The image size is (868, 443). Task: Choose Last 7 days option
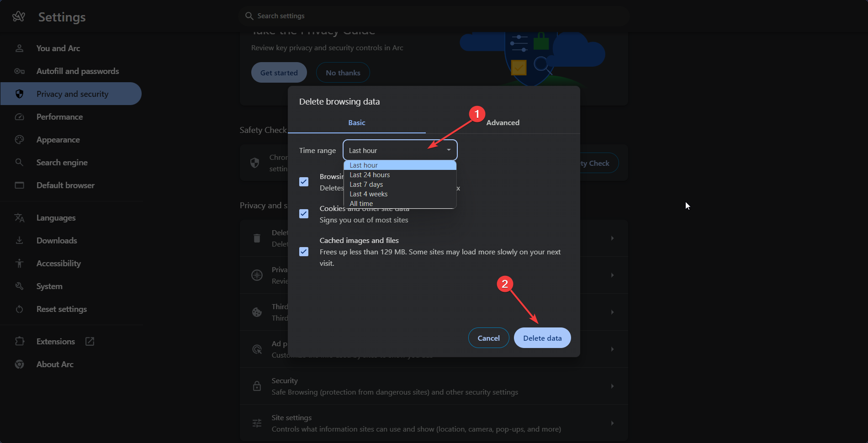point(400,185)
